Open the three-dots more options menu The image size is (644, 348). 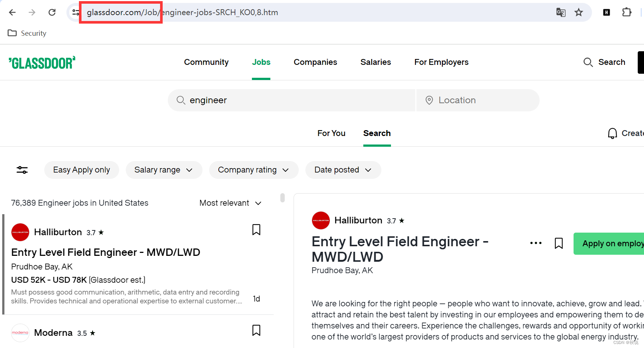[x=536, y=243]
